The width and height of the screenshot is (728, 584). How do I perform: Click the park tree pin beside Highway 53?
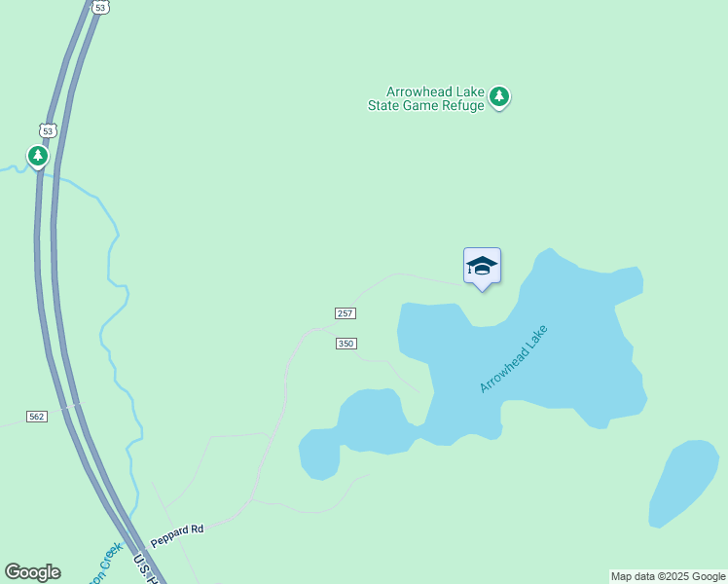pyautogui.click(x=38, y=157)
